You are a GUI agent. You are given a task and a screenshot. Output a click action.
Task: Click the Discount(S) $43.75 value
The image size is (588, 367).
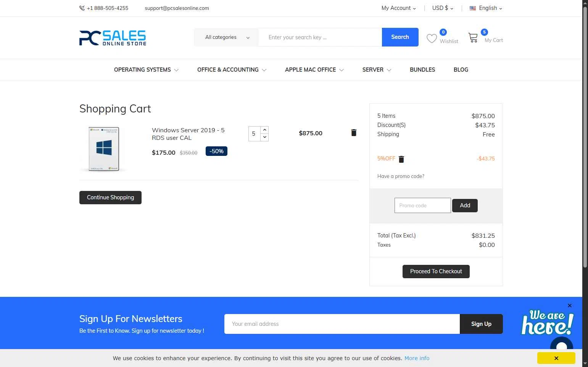(485, 125)
